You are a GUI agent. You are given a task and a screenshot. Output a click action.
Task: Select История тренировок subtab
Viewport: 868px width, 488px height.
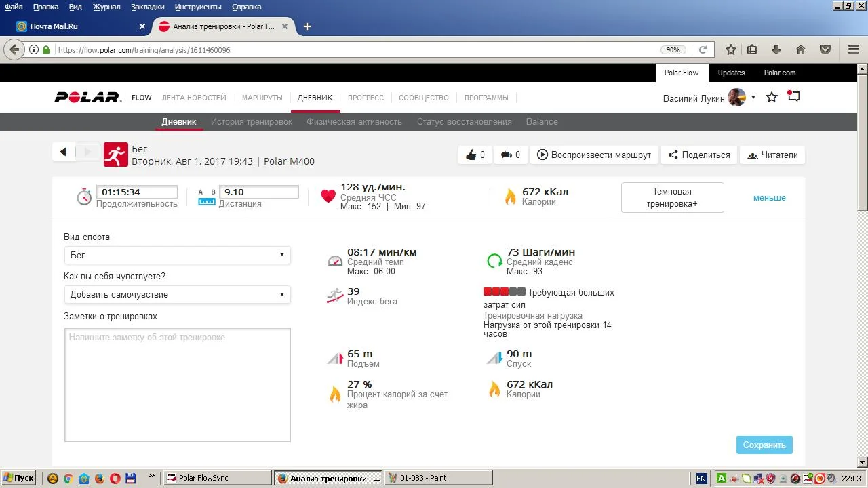pyautogui.click(x=252, y=122)
